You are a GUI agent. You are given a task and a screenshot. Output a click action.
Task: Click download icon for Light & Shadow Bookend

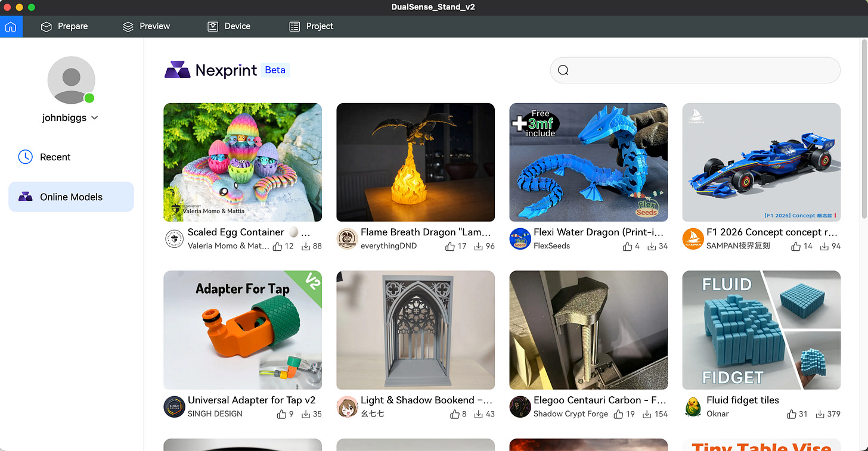[x=479, y=414]
